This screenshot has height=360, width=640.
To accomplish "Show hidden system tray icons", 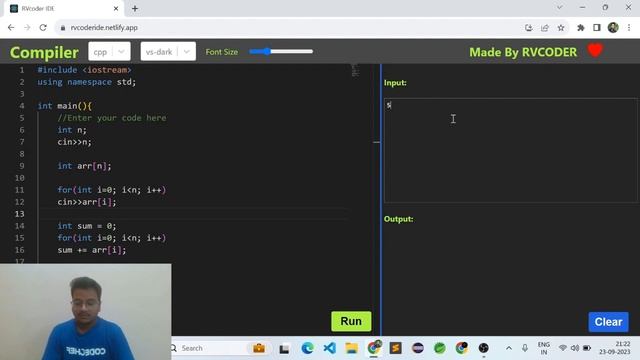I will click(x=509, y=348).
